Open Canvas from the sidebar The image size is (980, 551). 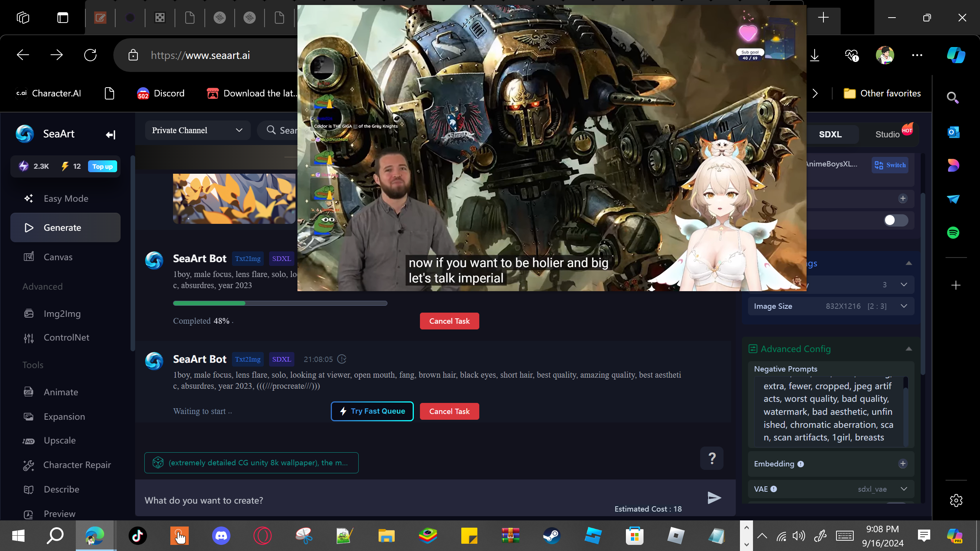coord(65,257)
